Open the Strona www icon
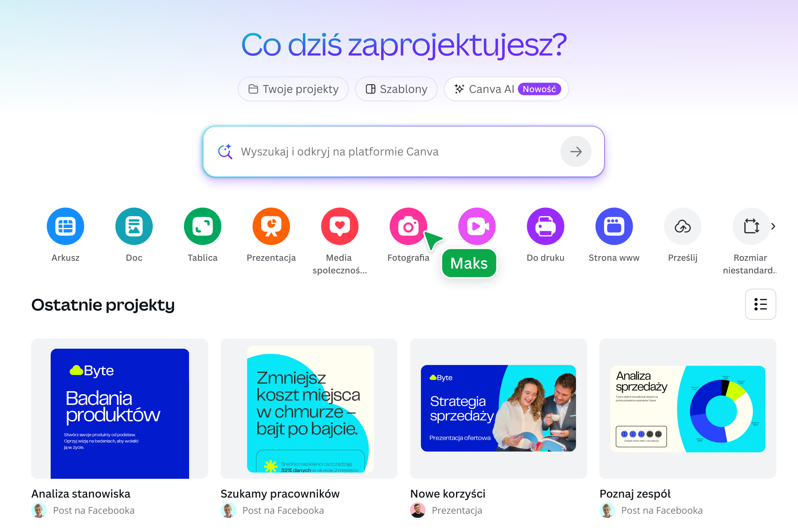Screen dimensions: 798x532 [x=614, y=226]
